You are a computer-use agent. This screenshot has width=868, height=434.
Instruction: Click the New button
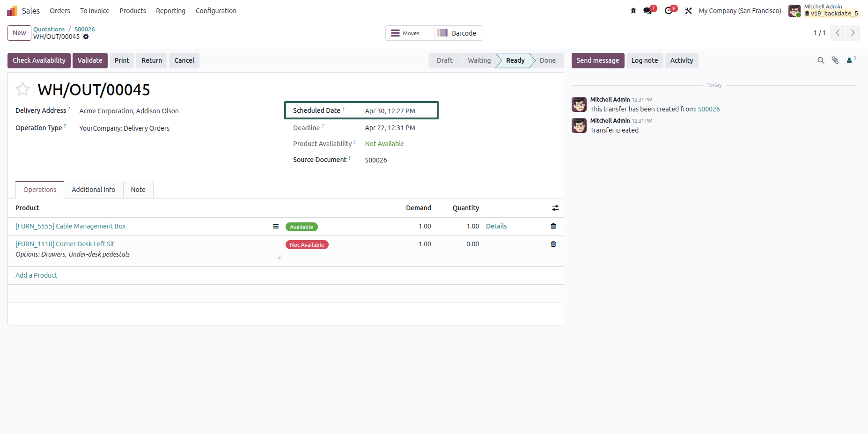[x=19, y=33]
